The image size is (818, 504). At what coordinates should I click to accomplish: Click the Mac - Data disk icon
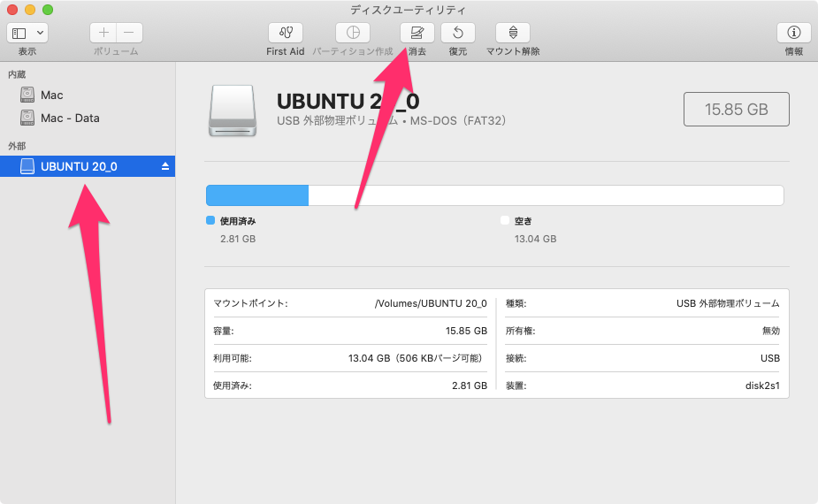[x=27, y=118]
